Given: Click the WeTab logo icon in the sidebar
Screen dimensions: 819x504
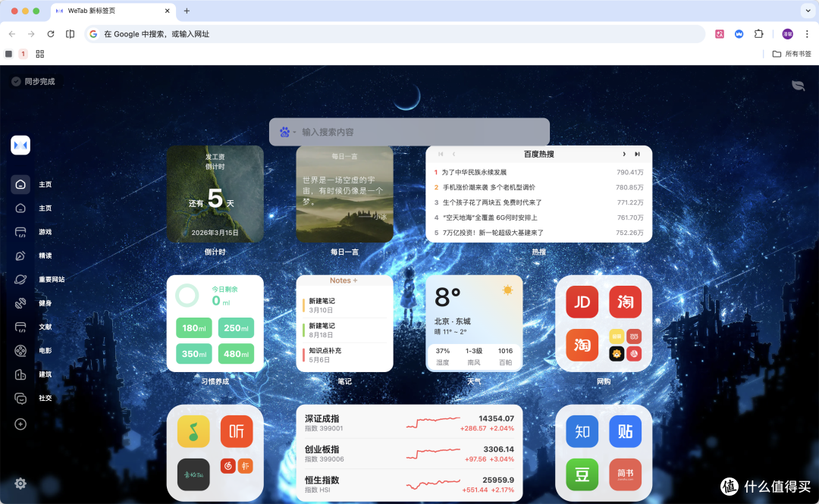Looking at the screenshot, I should (20, 146).
